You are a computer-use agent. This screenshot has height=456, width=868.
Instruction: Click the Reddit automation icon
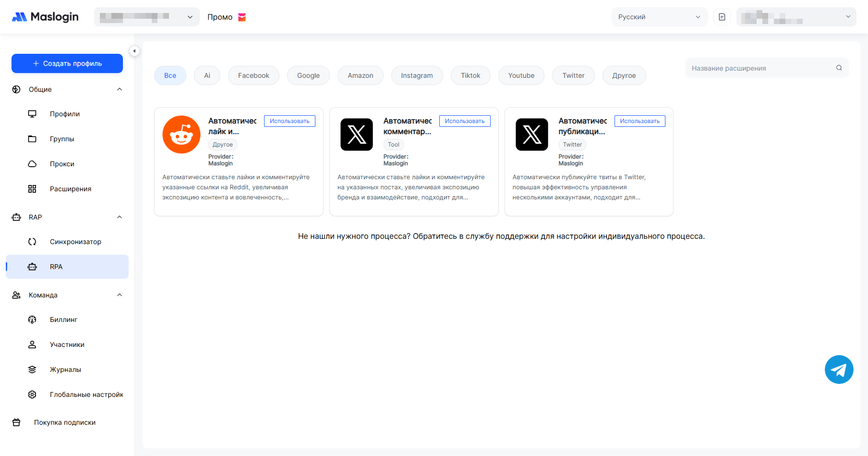tap(181, 135)
